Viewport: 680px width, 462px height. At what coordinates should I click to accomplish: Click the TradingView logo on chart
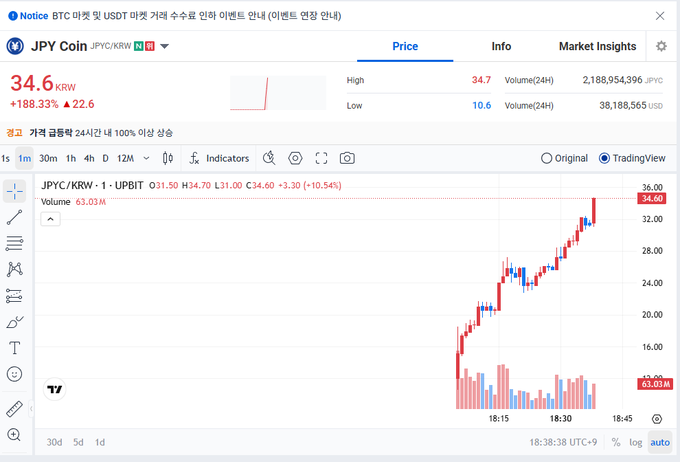55,390
